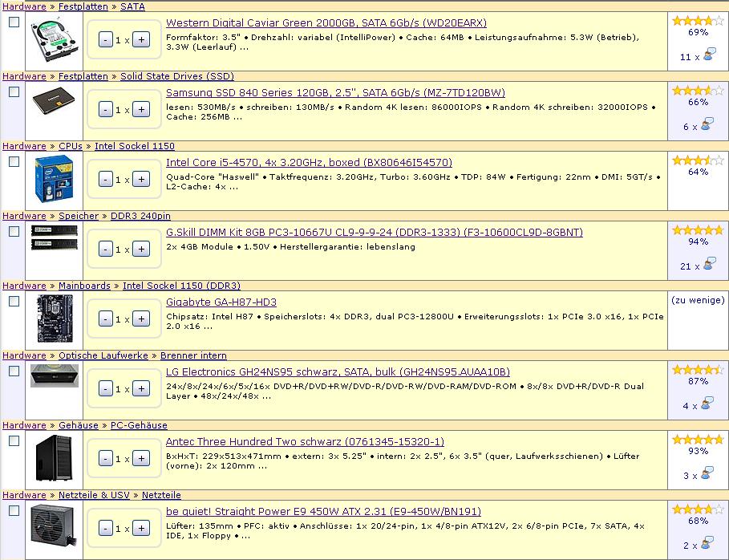This screenshot has height=560, width=729.
Task: Toggle the LG Electronics GH24NS95 checkbox
Action: (14, 371)
